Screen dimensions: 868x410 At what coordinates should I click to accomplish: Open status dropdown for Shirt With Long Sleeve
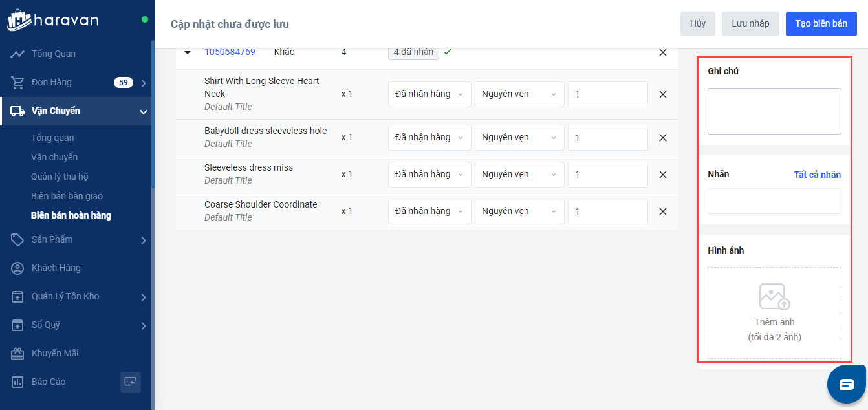pyautogui.click(x=429, y=94)
